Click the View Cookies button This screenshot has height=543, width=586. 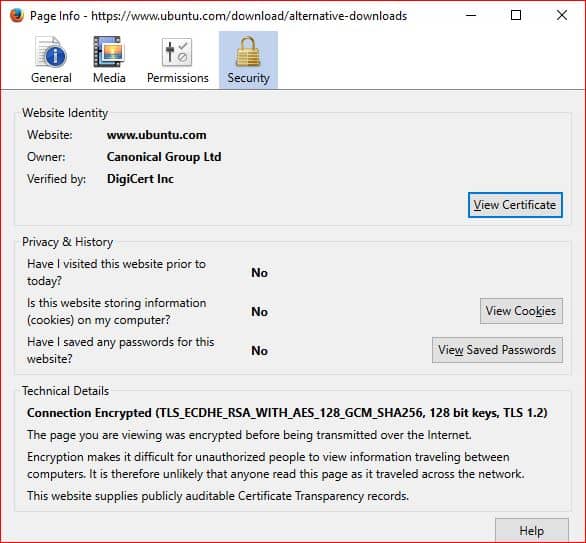(521, 311)
